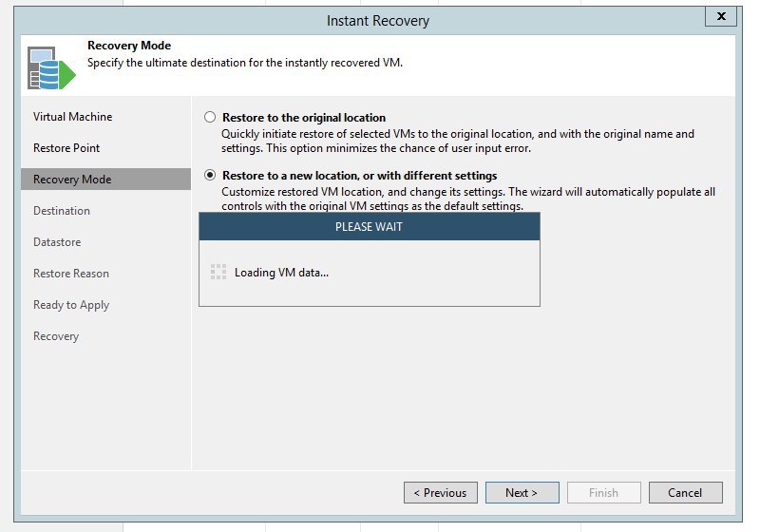The image size is (760, 532).
Task: Go to the Virtual Machine wizard step
Action: pos(73,117)
